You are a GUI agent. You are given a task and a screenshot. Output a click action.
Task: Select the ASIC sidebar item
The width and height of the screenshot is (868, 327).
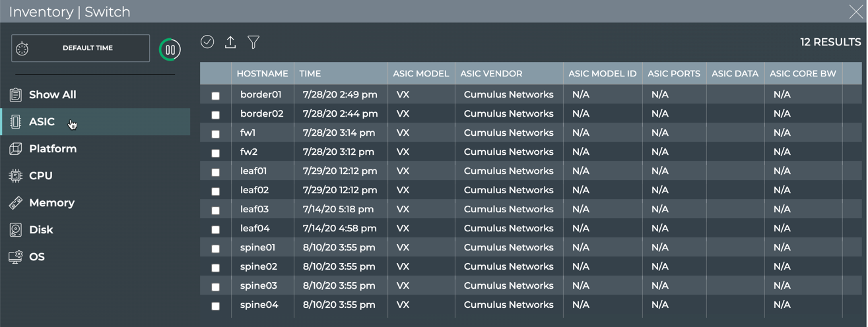[x=42, y=122]
